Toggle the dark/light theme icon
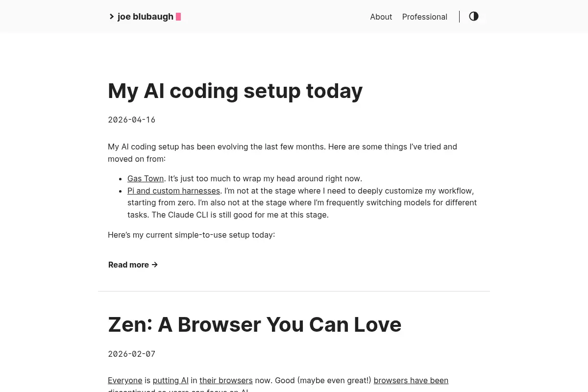Viewport: 588px width, 392px height. coord(473,16)
